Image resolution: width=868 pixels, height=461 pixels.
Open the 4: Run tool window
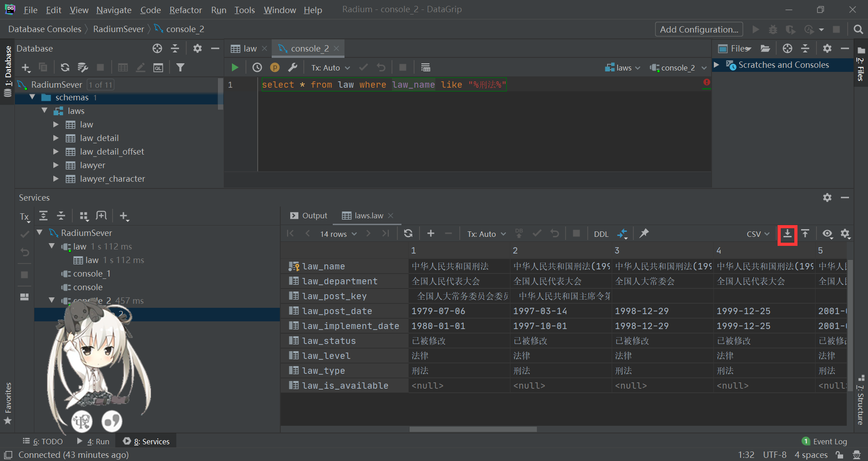coord(94,442)
